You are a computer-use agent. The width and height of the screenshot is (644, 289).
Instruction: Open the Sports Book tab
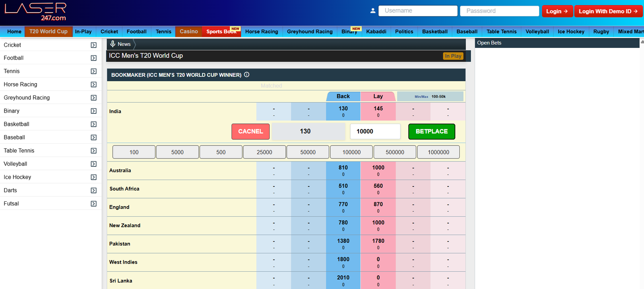tap(221, 31)
